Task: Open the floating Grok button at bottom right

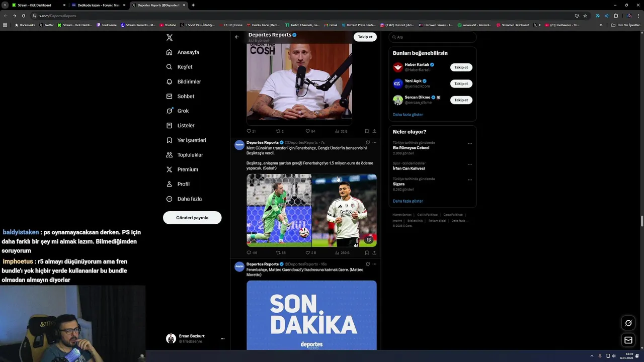Action: tap(628, 323)
